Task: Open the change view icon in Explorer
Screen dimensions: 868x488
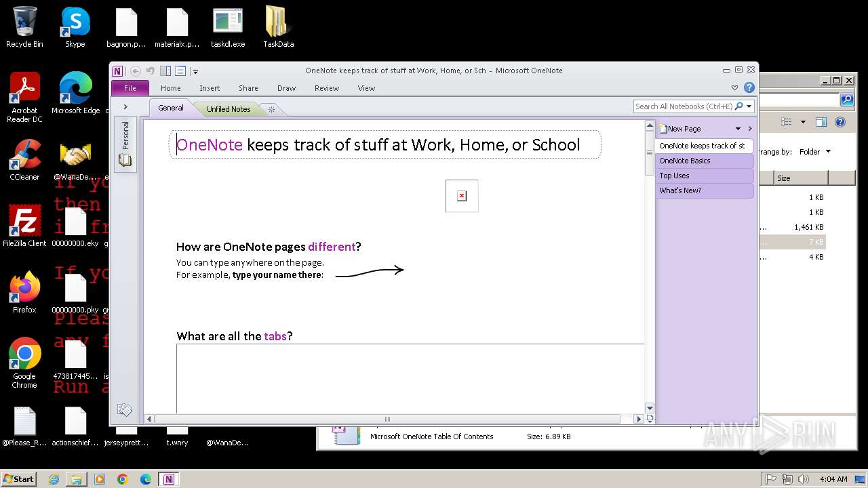Action: click(x=787, y=122)
